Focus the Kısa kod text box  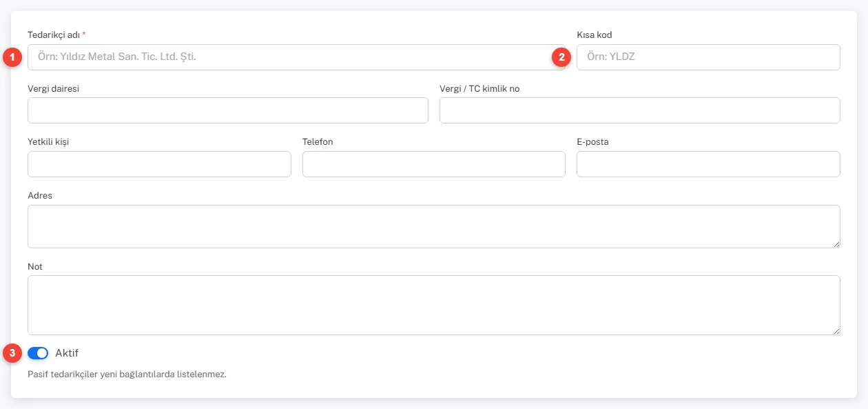pos(708,57)
